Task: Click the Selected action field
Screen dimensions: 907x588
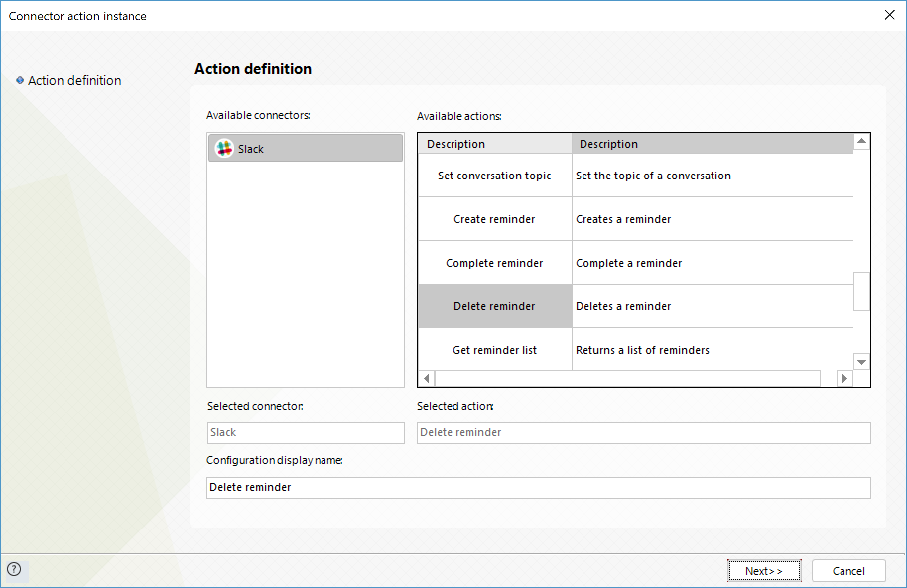Action: click(644, 433)
